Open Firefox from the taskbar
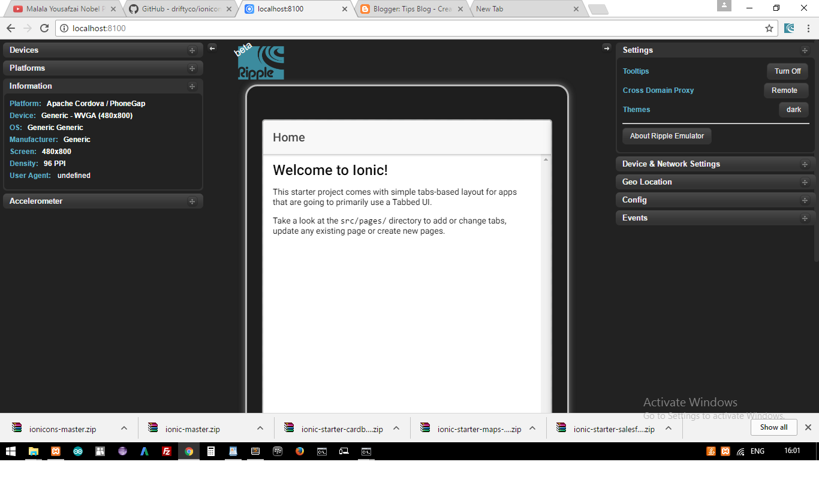 [300, 451]
